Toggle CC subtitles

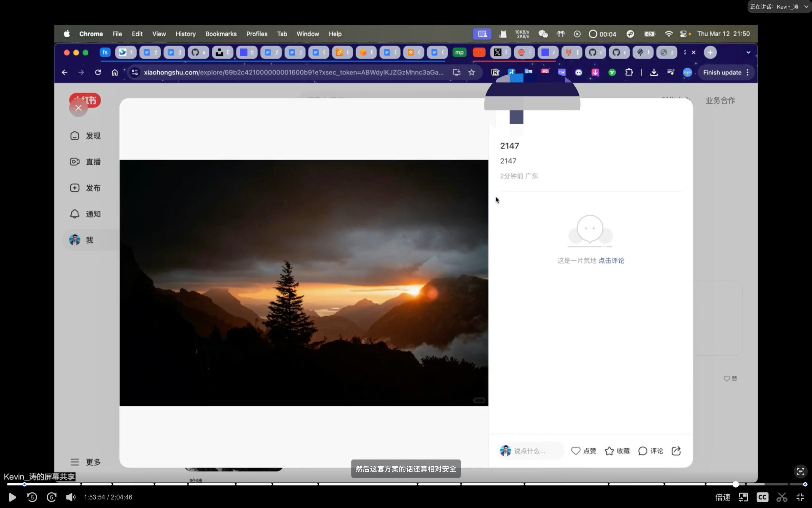tap(762, 497)
